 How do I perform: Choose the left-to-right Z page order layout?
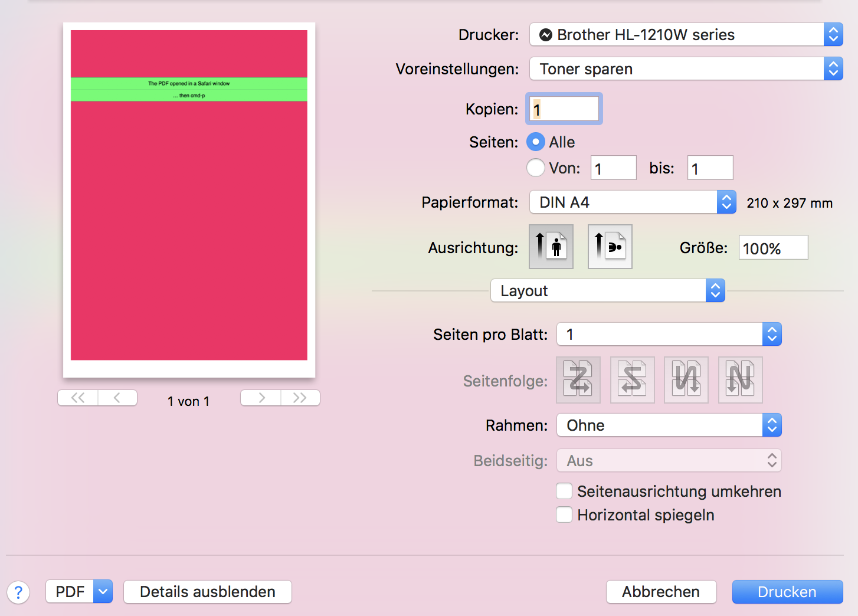pyautogui.click(x=578, y=379)
